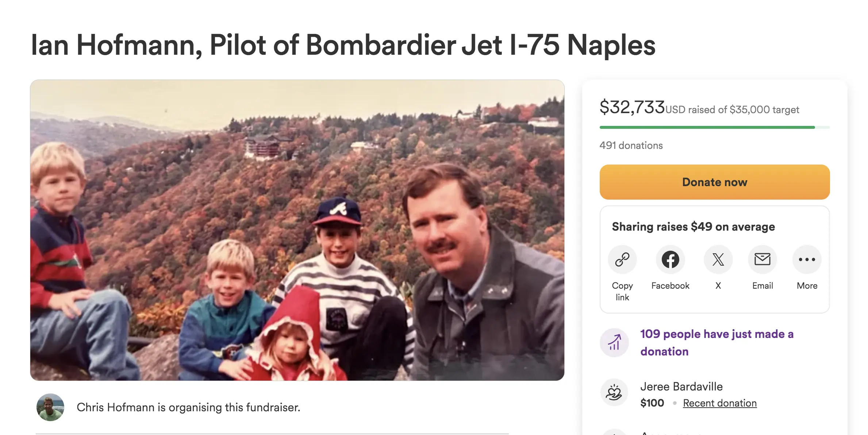This screenshot has height=435, width=868.
Task: Open the Recent donation link
Action: pyautogui.click(x=719, y=403)
